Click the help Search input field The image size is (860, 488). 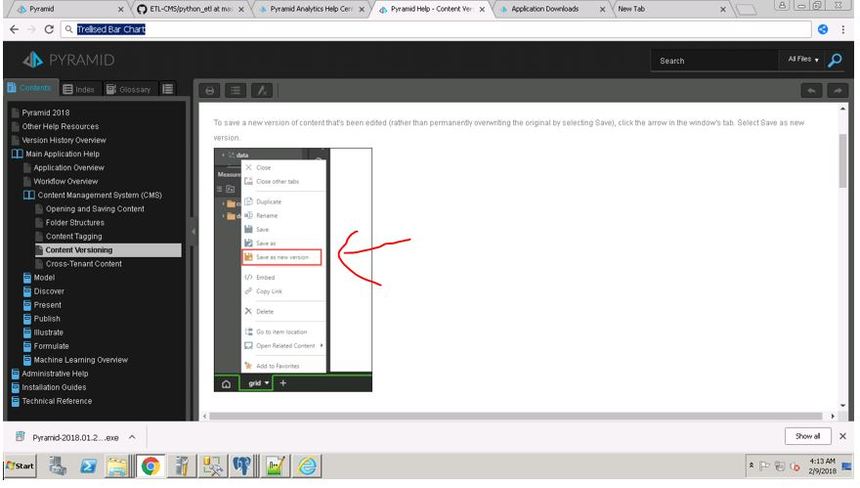(x=715, y=61)
